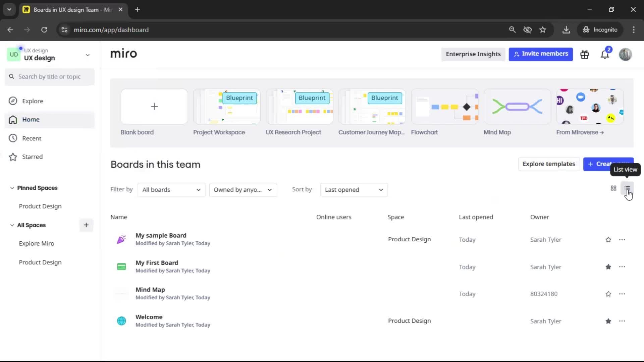Screen dimensions: 644x362
Task: Open the notifications bell
Action: (x=605, y=54)
